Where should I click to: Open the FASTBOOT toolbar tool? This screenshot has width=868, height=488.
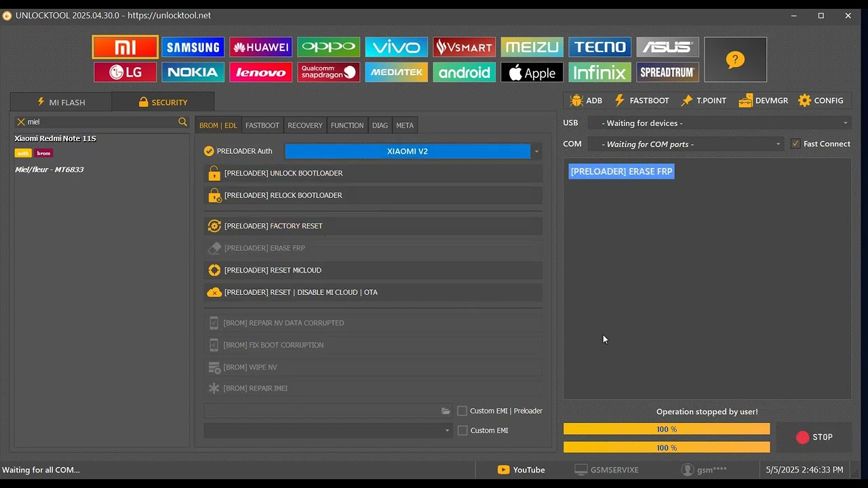[x=642, y=100]
